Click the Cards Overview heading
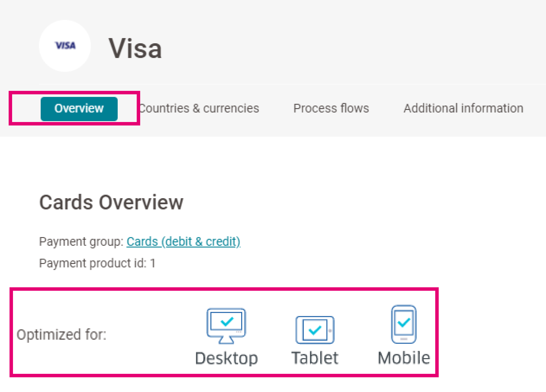The width and height of the screenshot is (546, 392). [111, 202]
